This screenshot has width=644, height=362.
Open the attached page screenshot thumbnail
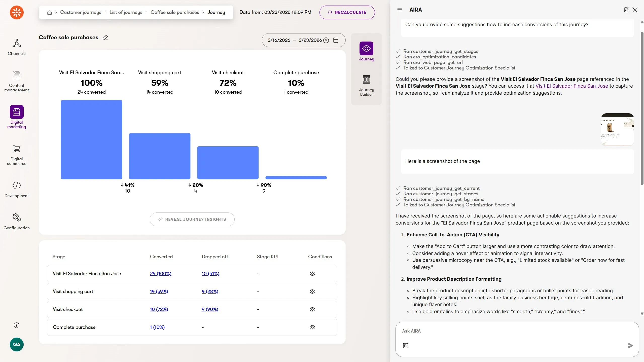click(617, 129)
